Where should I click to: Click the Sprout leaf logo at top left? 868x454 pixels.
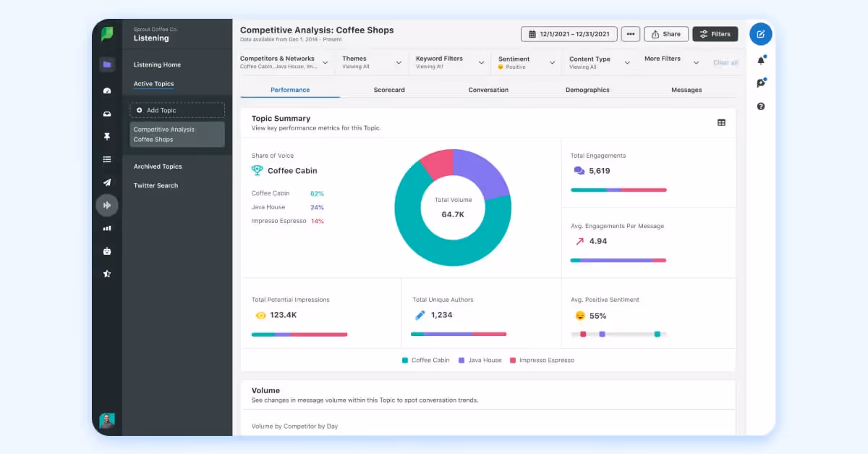106,34
